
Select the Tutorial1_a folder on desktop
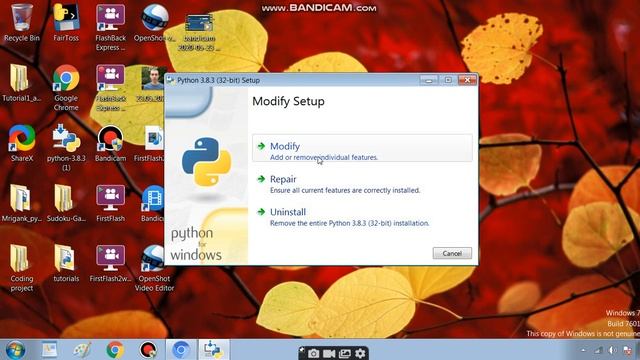tap(21, 83)
